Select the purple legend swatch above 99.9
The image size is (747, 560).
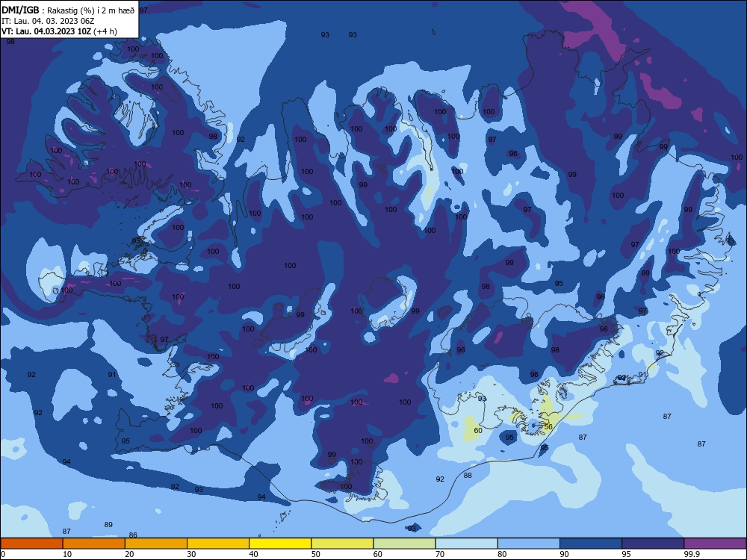pyautogui.click(x=715, y=544)
